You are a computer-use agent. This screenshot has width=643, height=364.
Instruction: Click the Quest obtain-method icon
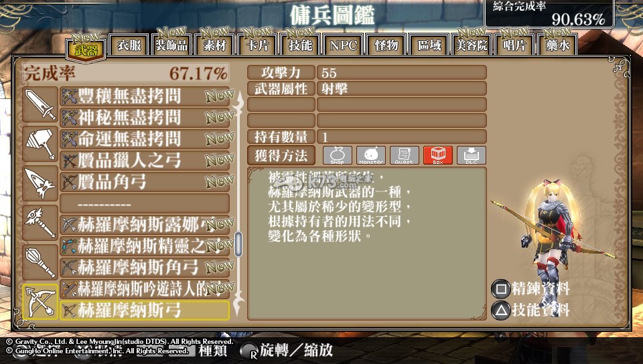(404, 155)
